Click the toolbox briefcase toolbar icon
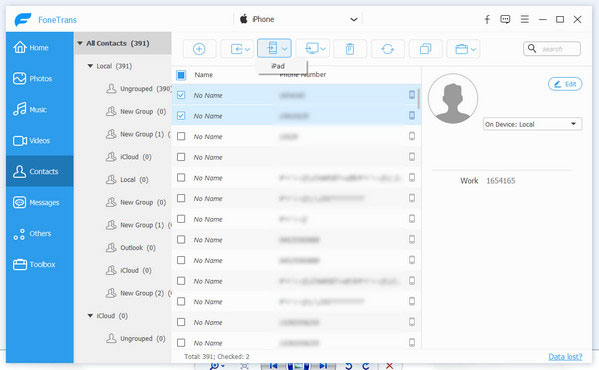The height and width of the screenshot is (370, 599). [x=461, y=49]
